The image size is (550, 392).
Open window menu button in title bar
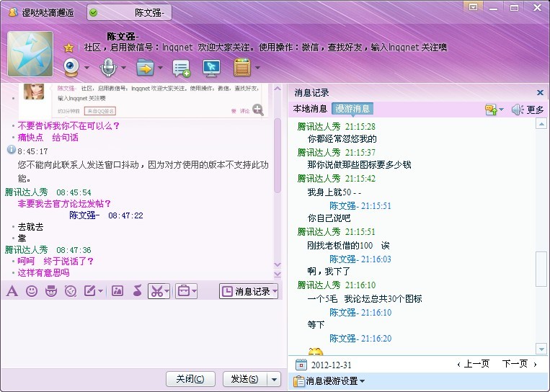[x=473, y=6]
